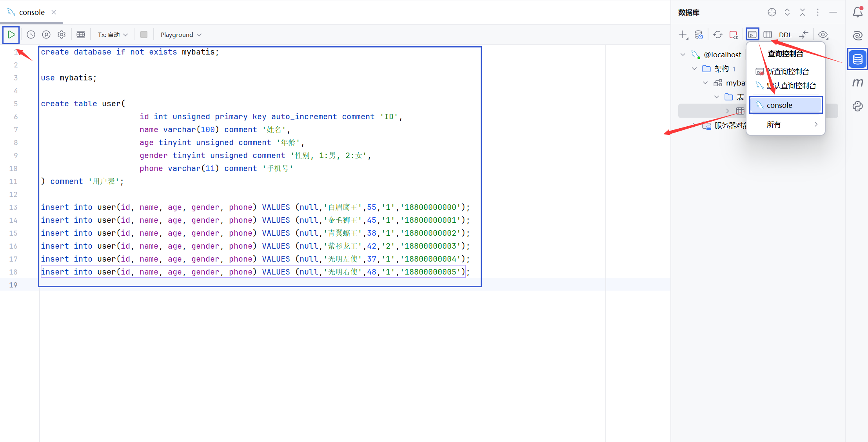Collapse the mybatis schema node
The image size is (868, 442).
(705, 83)
